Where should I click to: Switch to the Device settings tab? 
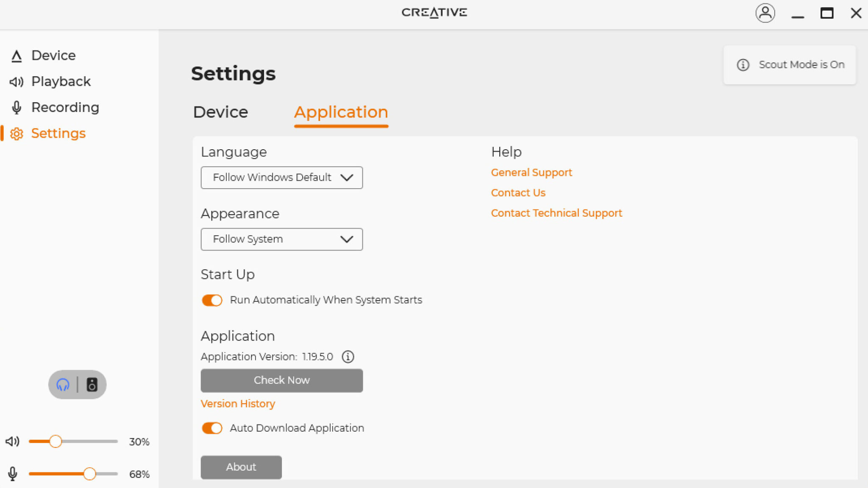point(220,112)
